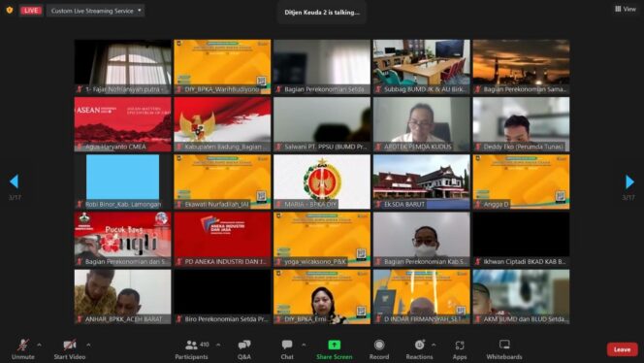Start recording with the Record button
Viewport: 644px width, 363px height.
pyautogui.click(x=379, y=348)
